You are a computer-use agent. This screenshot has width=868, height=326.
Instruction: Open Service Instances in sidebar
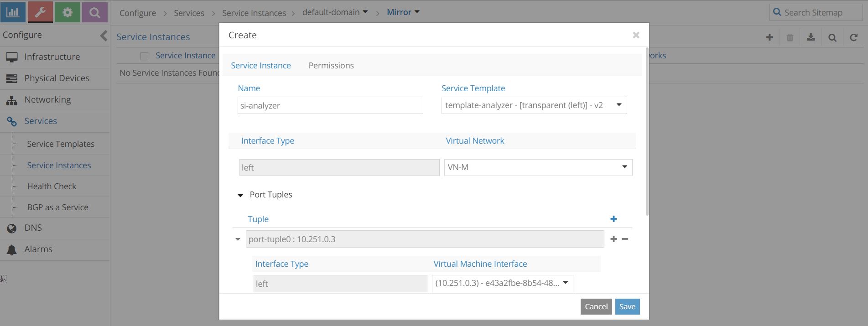59,166
